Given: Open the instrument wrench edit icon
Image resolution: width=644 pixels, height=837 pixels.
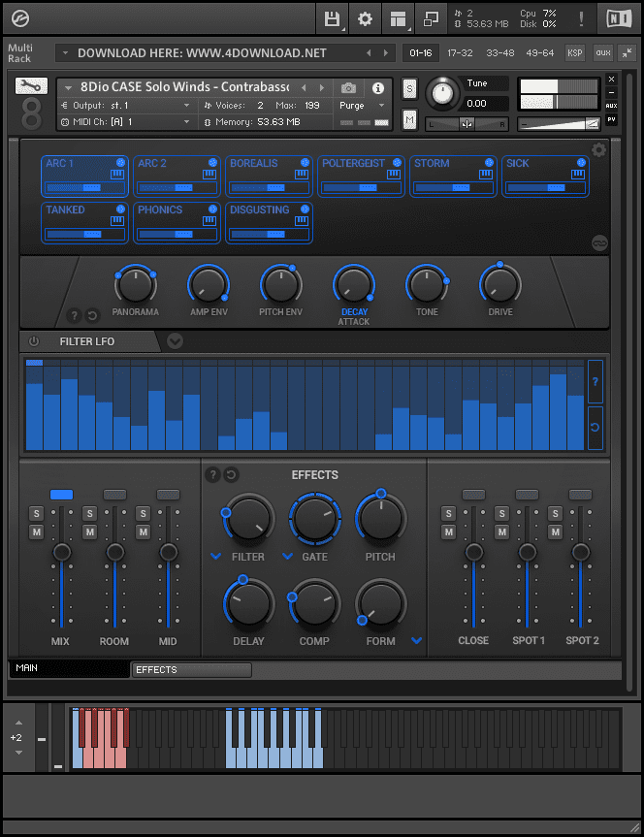Looking at the screenshot, I should click(x=31, y=85).
